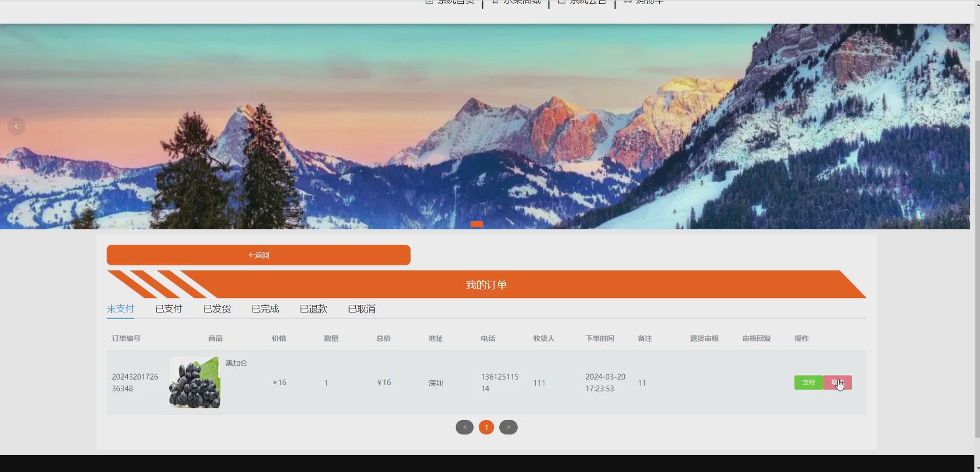The image size is (980, 472).
Task: Go to previous page with < button
Action: [465, 427]
